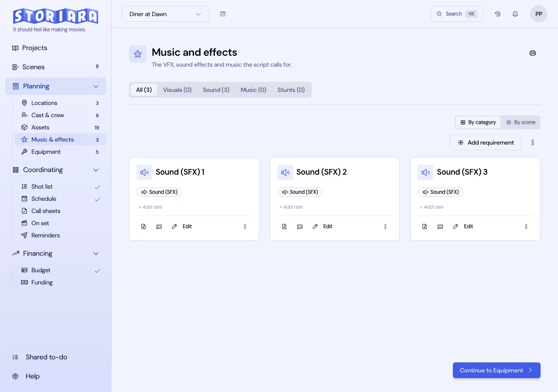Switch to the Sound (3) tab
Screen dimensions: 558x392
pyautogui.click(x=216, y=90)
